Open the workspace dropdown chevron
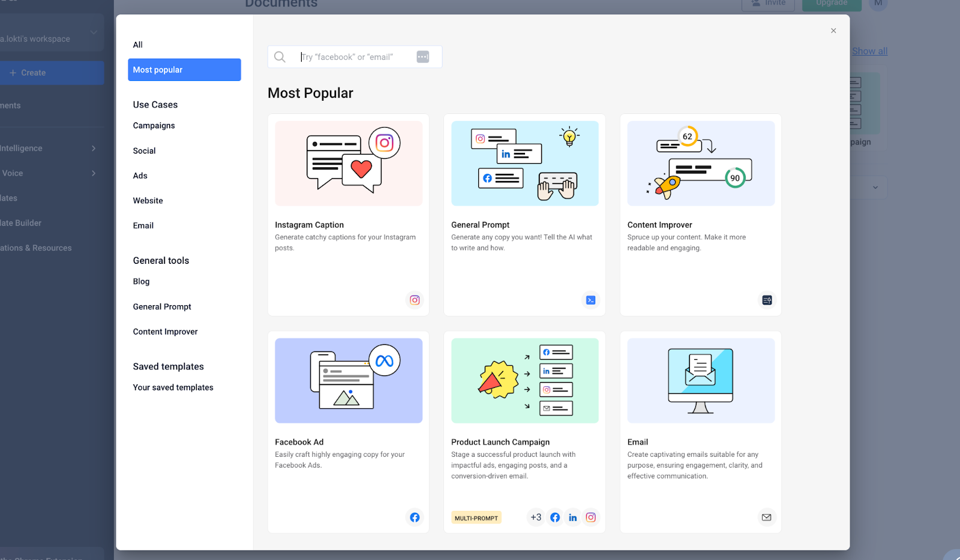 [93, 32]
